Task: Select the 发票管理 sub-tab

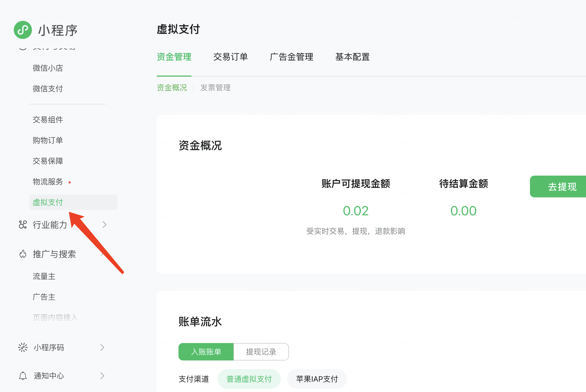Action: (215, 88)
